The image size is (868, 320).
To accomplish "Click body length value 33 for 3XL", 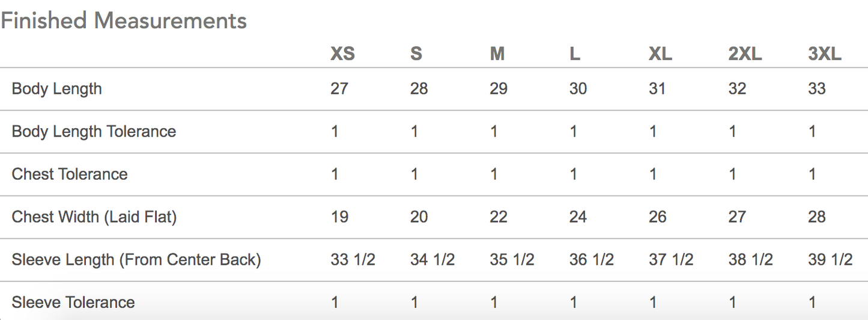I will (x=817, y=89).
